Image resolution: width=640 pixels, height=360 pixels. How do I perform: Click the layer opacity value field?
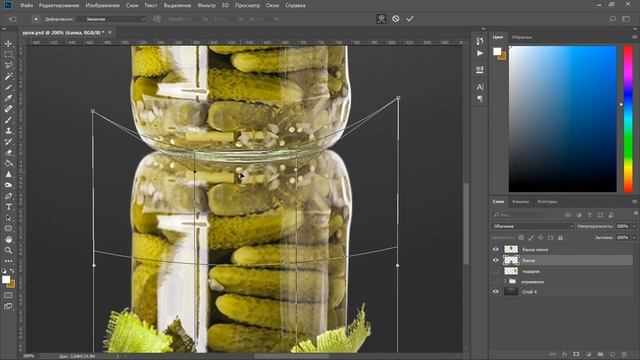(623, 226)
